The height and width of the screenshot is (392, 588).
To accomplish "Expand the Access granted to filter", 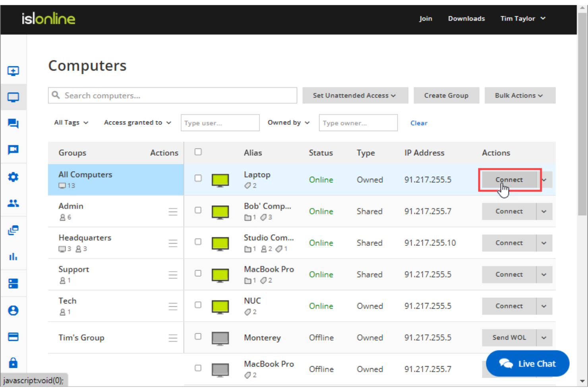I will click(137, 123).
